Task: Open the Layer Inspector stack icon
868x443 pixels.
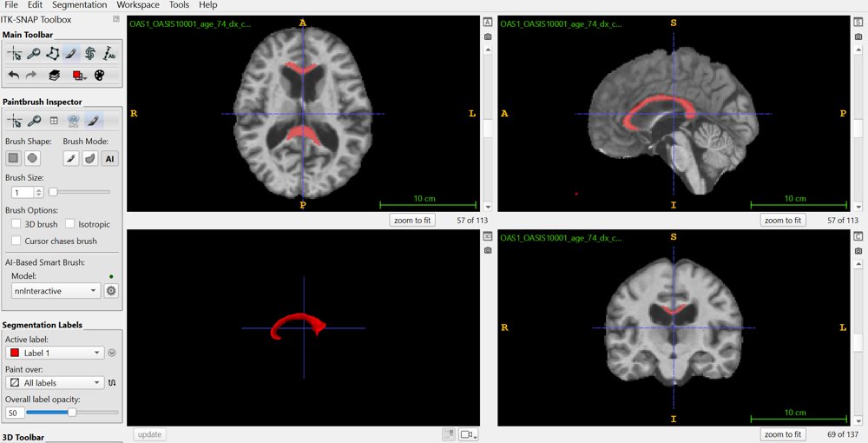Action: 54,75
